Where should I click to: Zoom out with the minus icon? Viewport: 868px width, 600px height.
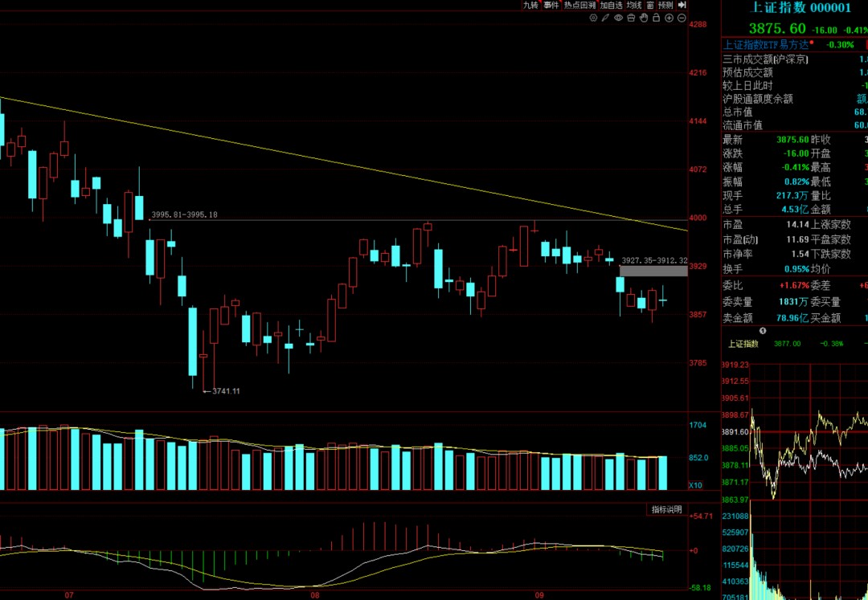click(682, 18)
